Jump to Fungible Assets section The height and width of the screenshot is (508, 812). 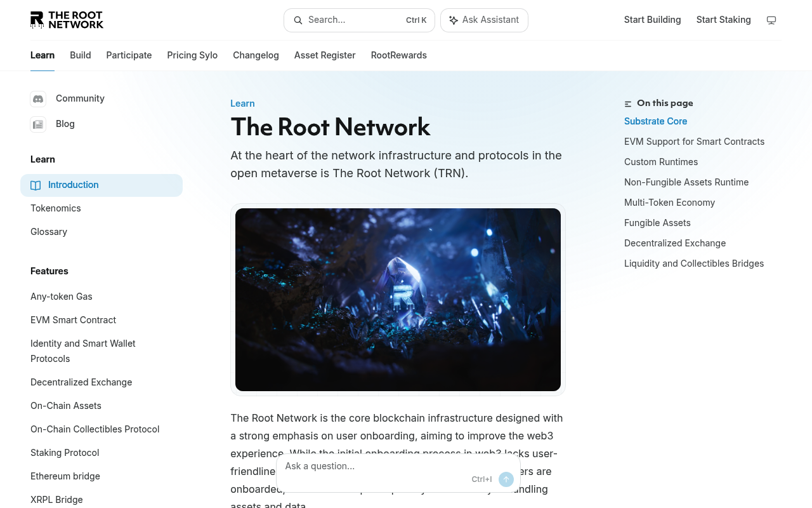pos(657,223)
